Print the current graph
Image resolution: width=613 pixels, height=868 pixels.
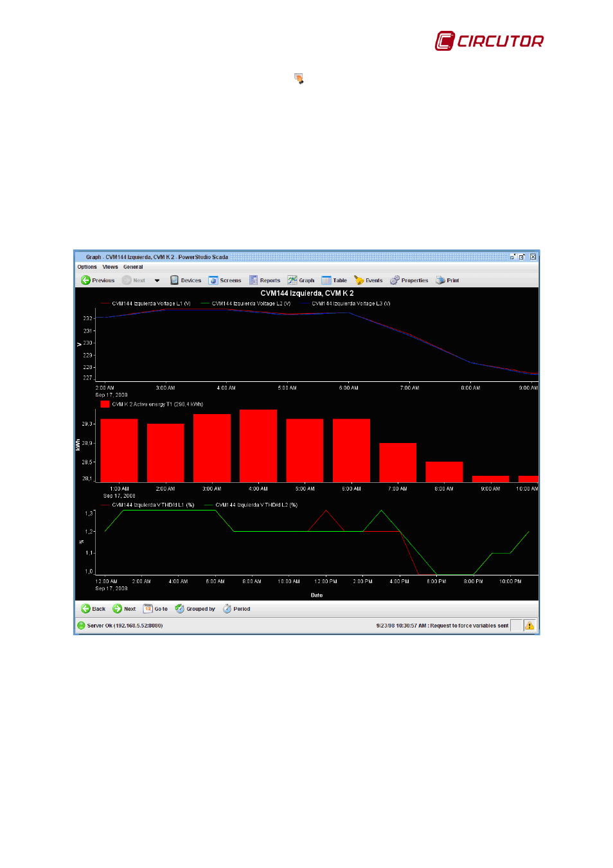[447, 280]
